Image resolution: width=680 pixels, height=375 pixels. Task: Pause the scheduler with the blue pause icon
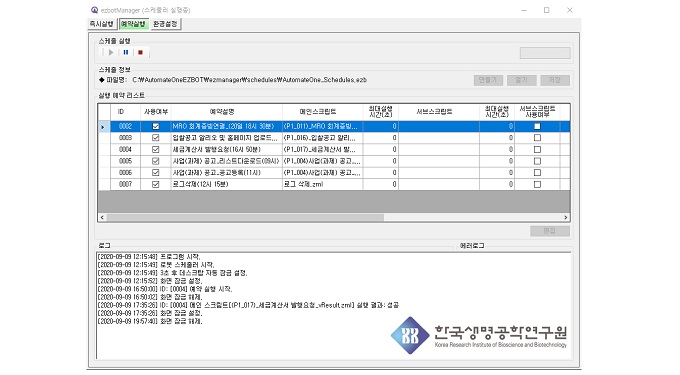point(126,52)
